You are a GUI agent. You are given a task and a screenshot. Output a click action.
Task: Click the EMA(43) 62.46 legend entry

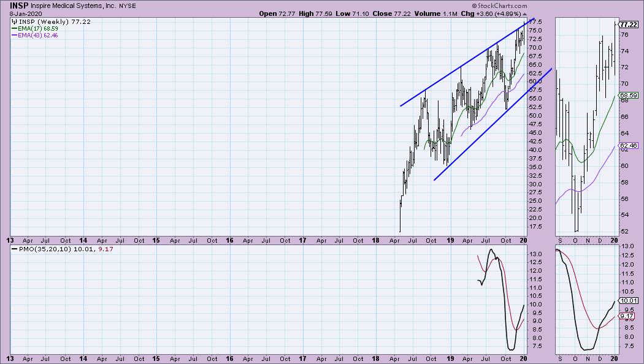point(38,36)
